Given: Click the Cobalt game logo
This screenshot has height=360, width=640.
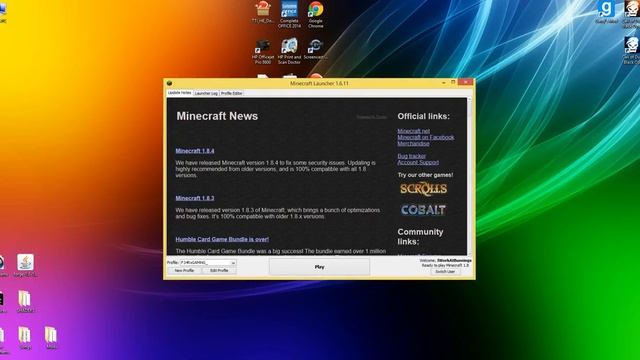Looking at the screenshot, I should 423,210.
